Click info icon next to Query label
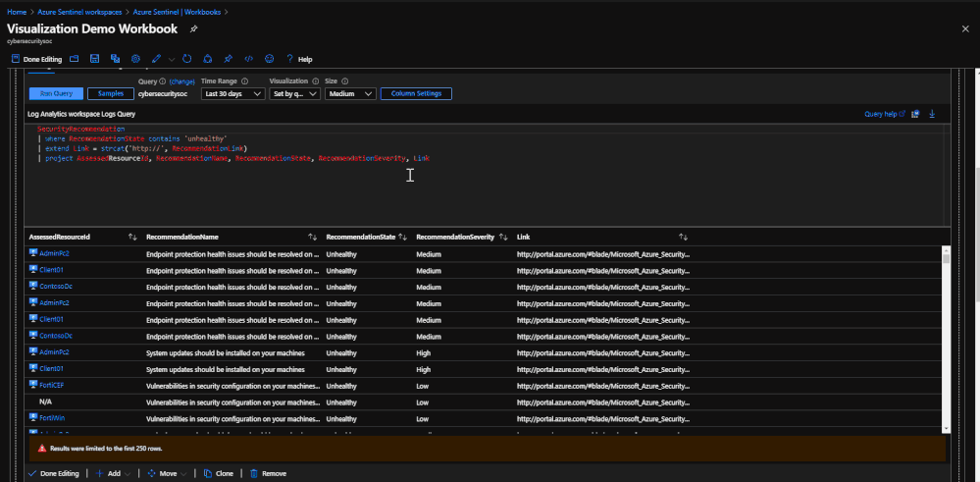The width and height of the screenshot is (980, 482). pos(163,81)
